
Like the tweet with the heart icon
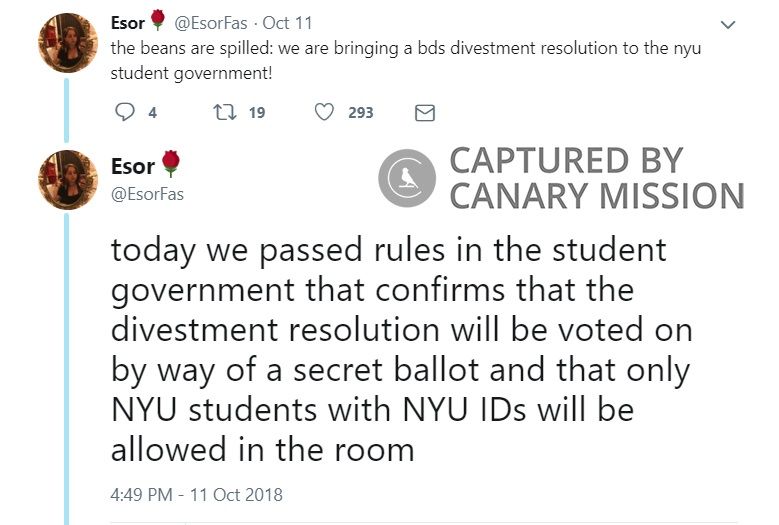click(324, 113)
